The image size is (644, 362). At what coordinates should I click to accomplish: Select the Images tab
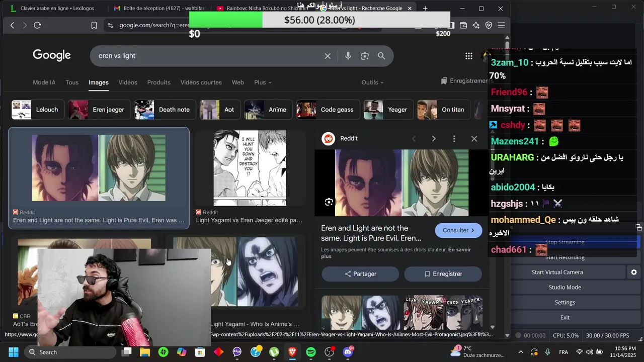99,82
